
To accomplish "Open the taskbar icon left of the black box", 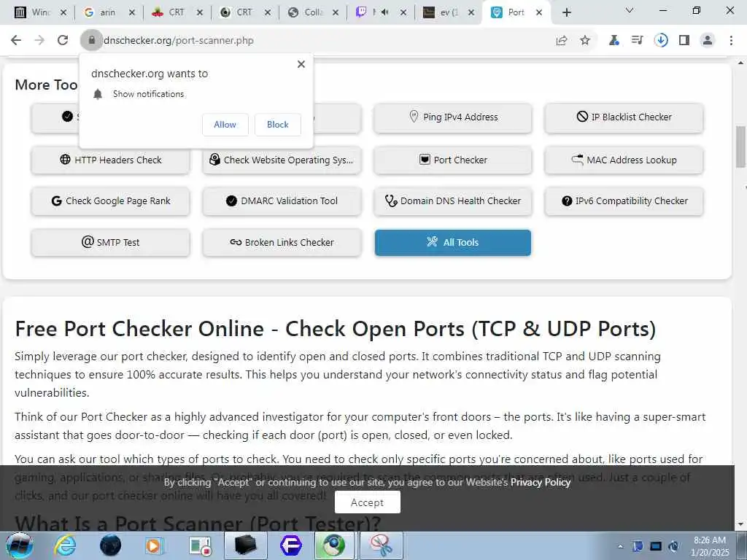I will pyautogui.click(x=200, y=545).
